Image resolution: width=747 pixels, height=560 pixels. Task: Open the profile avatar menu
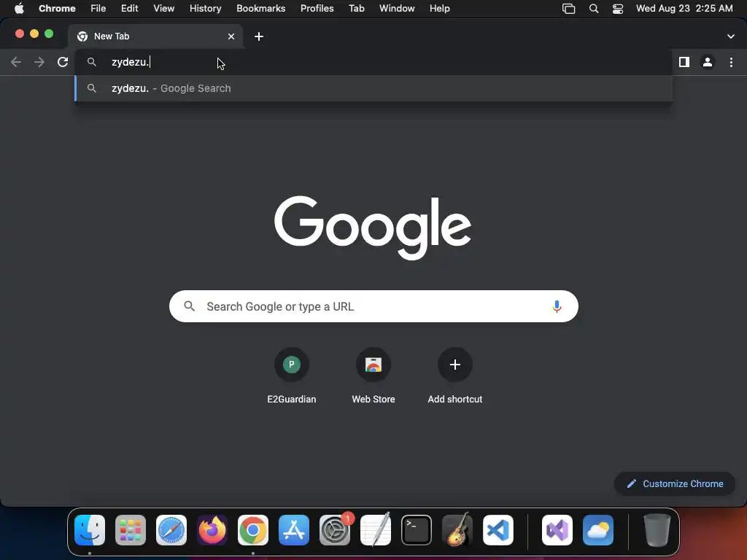point(708,62)
